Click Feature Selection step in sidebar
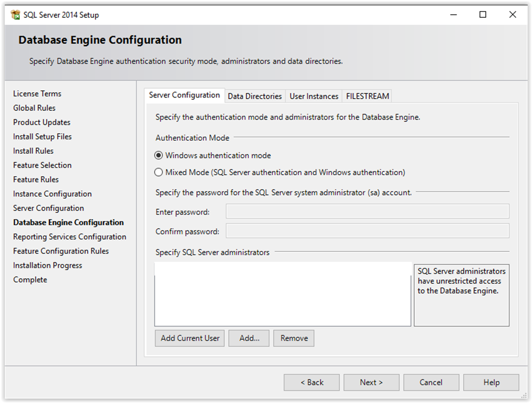532x403 pixels. click(43, 165)
